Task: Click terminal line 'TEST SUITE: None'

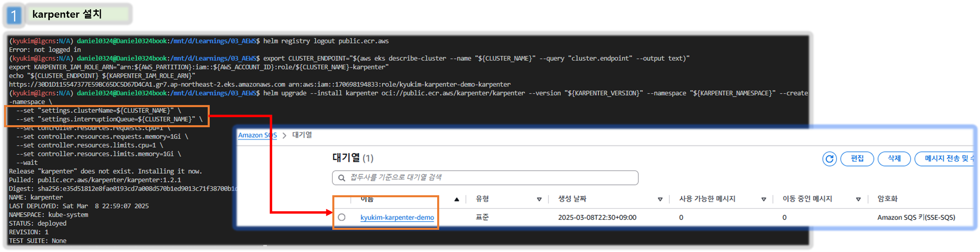Action: [x=38, y=241]
